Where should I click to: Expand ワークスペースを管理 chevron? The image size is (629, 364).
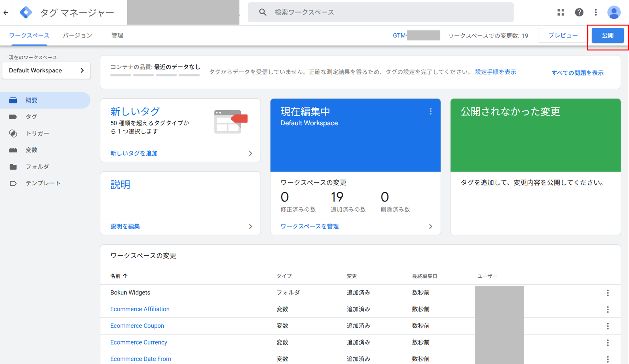(x=430, y=226)
